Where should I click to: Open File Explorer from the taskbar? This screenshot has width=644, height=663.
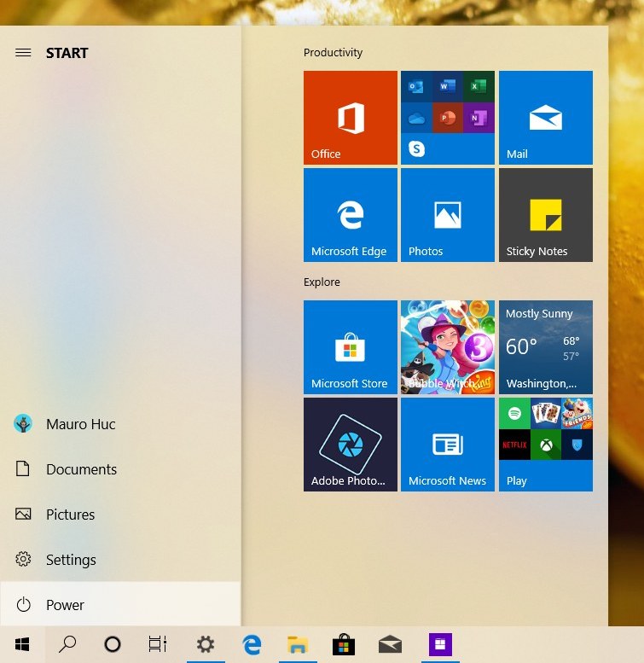(x=298, y=645)
